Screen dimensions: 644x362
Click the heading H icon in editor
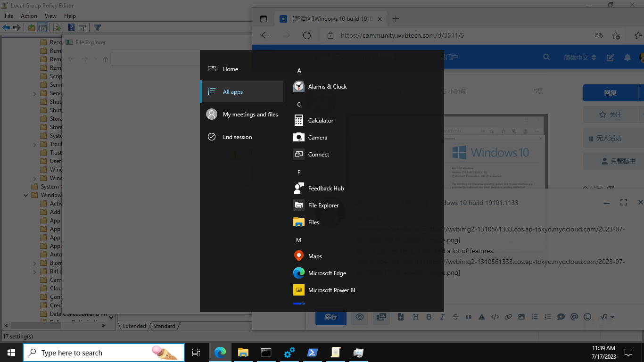[416, 317]
